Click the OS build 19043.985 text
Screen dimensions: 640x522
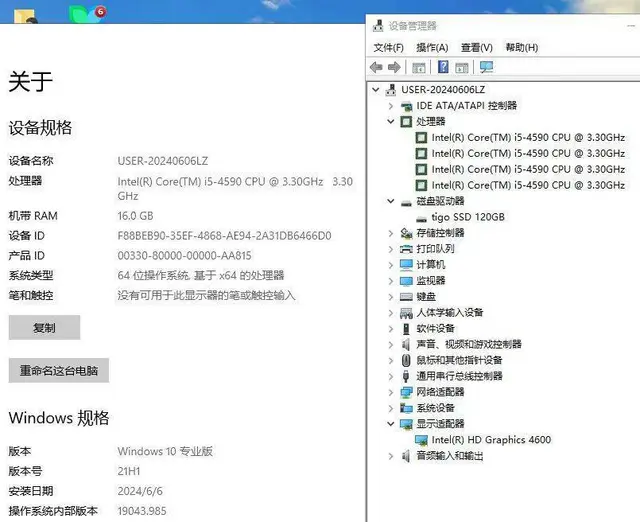coord(142,511)
